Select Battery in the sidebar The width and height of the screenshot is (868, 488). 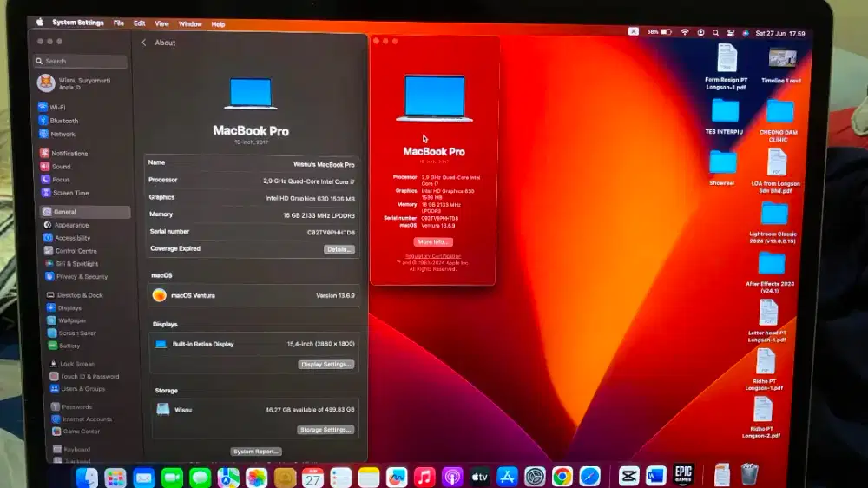pyautogui.click(x=65, y=346)
